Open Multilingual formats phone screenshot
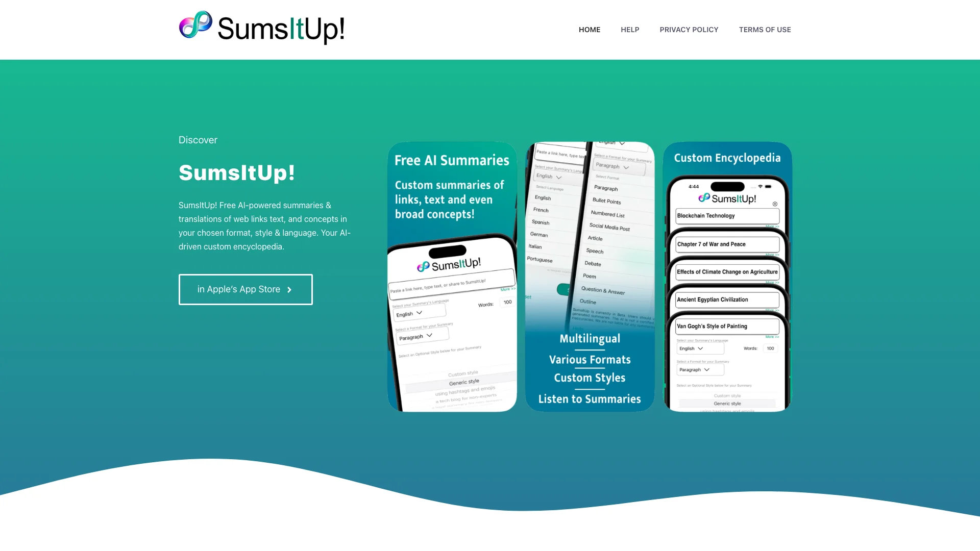Image resolution: width=980 pixels, height=551 pixels. coord(589,277)
